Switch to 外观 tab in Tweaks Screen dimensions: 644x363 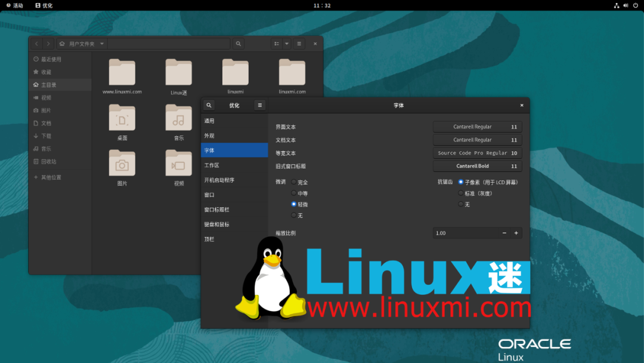234,136
